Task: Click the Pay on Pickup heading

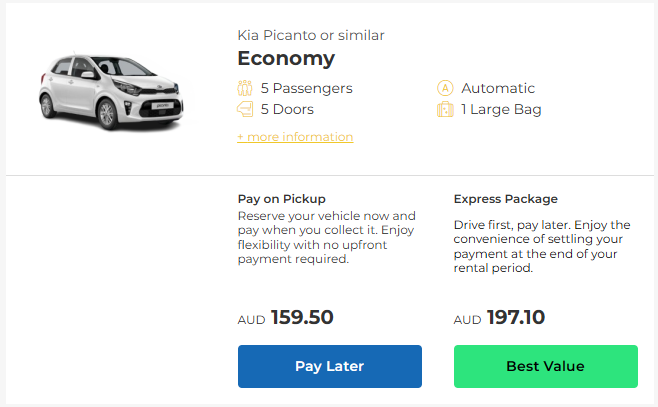Action: point(282,199)
